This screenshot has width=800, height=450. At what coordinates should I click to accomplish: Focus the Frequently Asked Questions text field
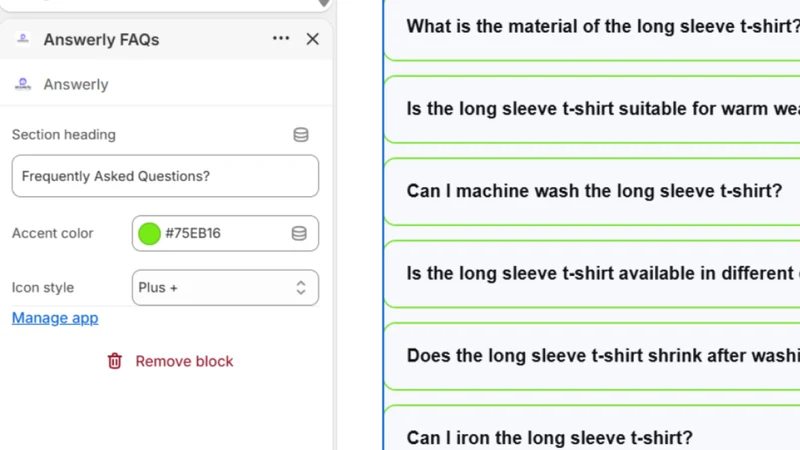pos(165,176)
